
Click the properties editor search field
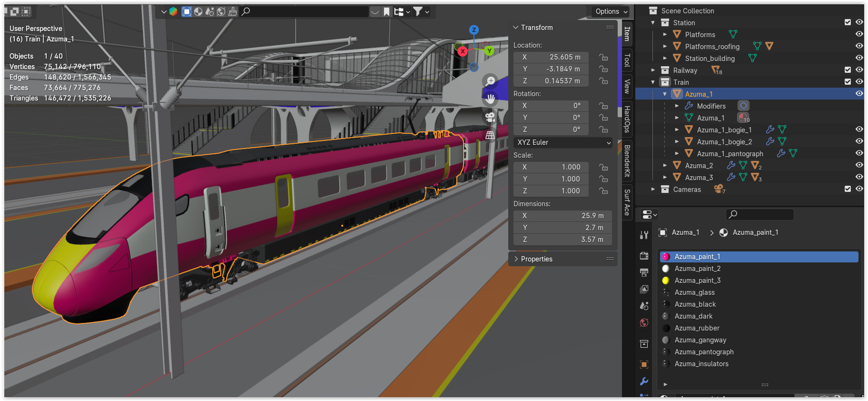(760, 214)
